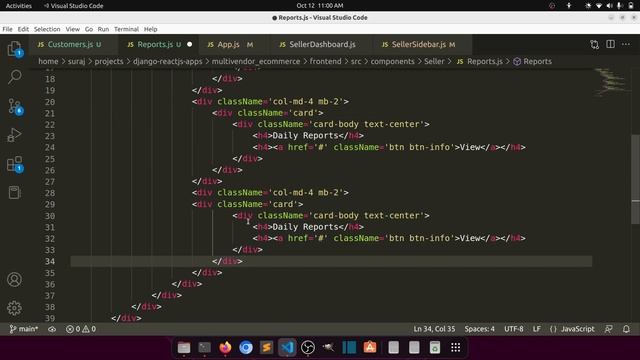Open the notifications bell in status bar
The width and height of the screenshot is (640, 360).
(626, 329)
